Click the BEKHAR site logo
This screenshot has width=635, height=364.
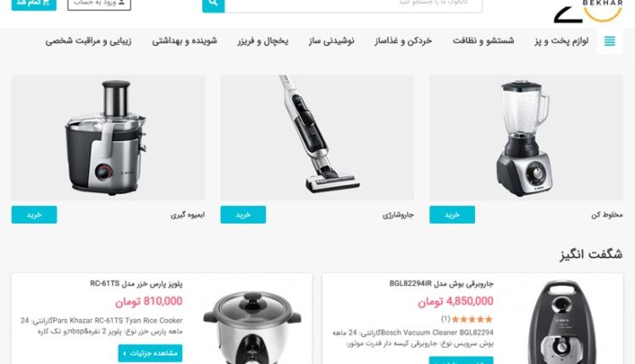click(x=588, y=11)
